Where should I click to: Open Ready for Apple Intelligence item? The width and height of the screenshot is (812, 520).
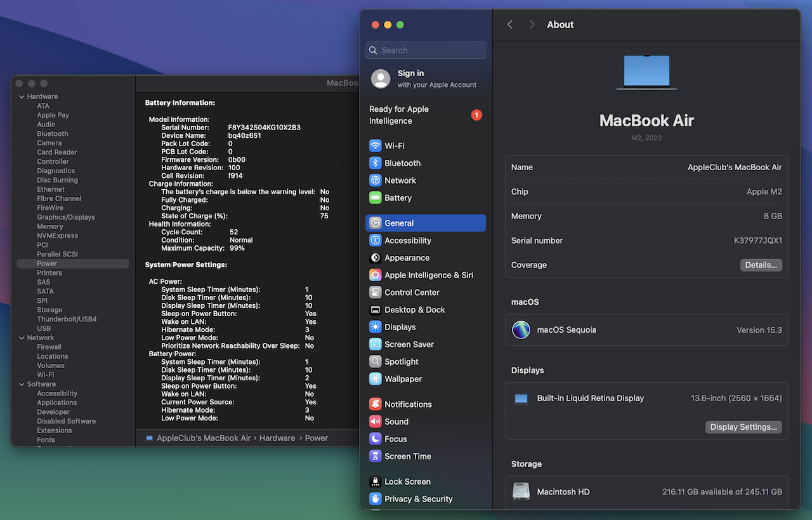[426, 115]
